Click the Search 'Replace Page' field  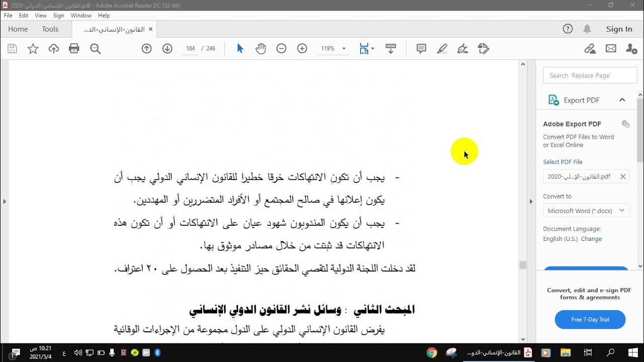coord(590,75)
